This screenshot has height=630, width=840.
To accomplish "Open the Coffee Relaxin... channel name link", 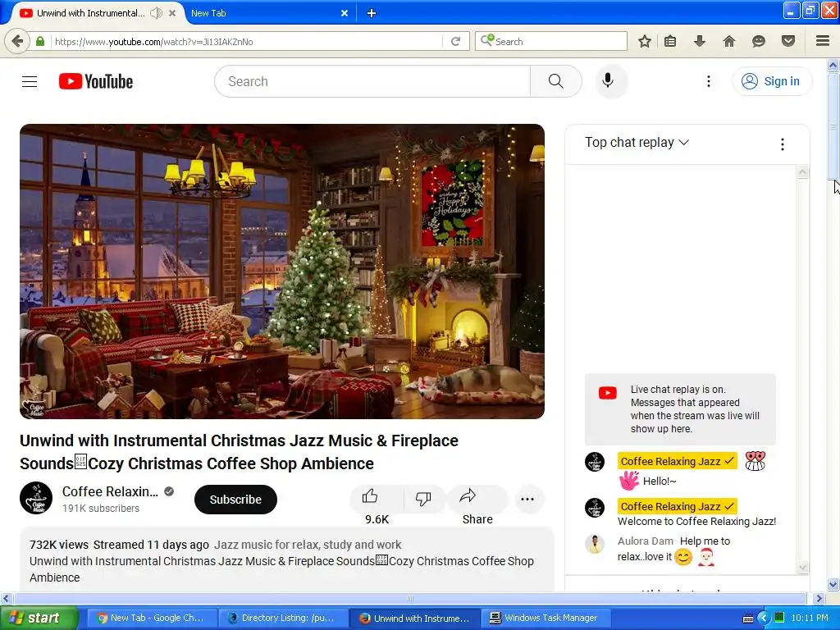I will tap(110, 491).
